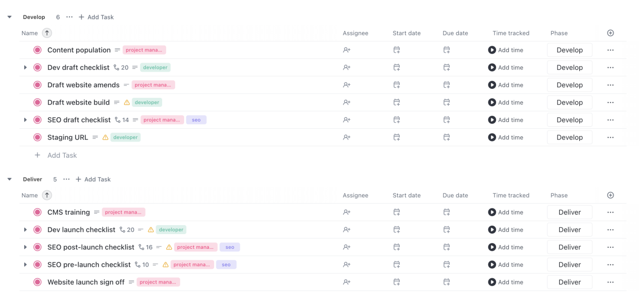The height and width of the screenshot is (293, 644).
Task: Click warning icon on Dev launch checklist
Action: pyautogui.click(x=151, y=230)
